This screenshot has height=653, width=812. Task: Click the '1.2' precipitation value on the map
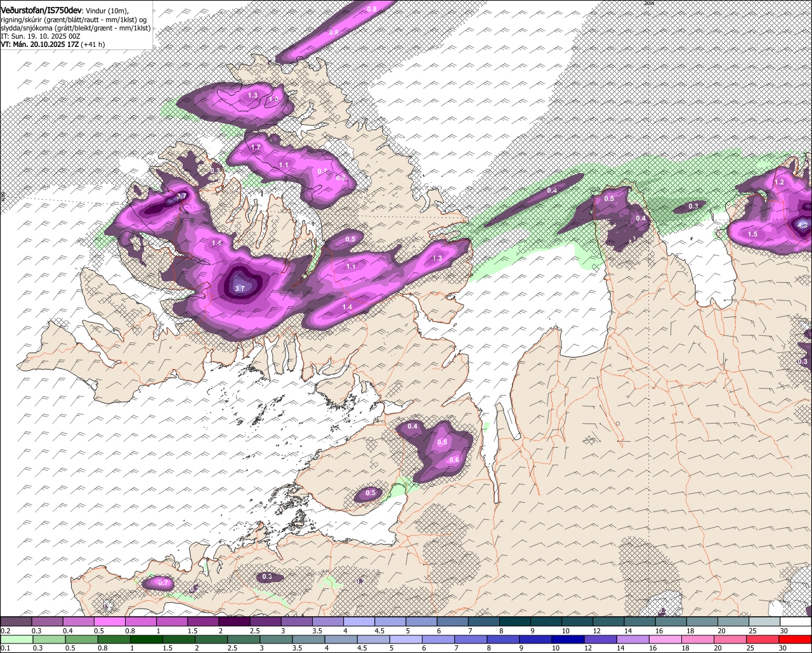(x=780, y=182)
